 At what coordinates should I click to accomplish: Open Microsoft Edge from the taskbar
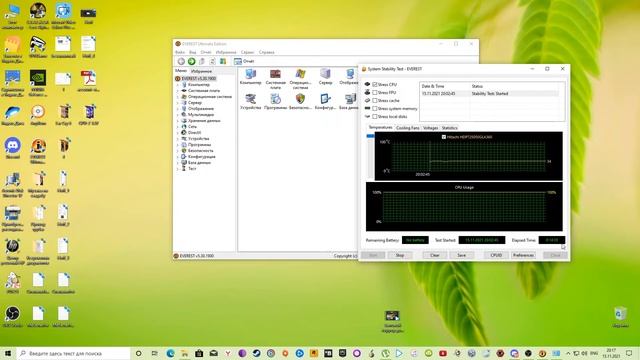pos(170,353)
